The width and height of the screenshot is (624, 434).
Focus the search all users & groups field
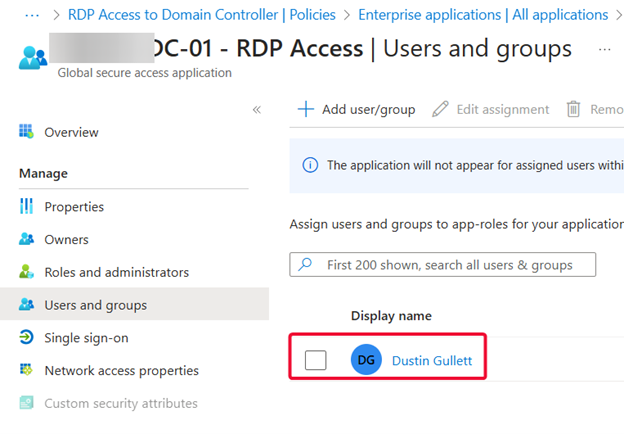(x=443, y=265)
